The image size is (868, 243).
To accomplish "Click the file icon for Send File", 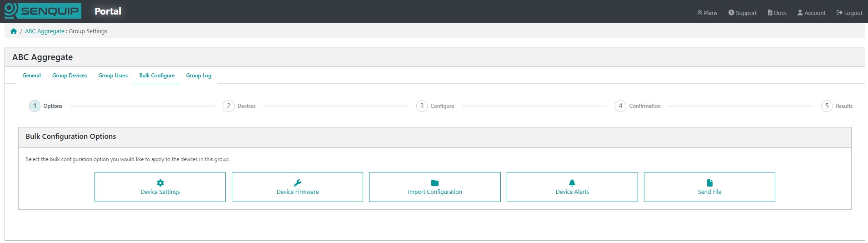I will 709,183.
